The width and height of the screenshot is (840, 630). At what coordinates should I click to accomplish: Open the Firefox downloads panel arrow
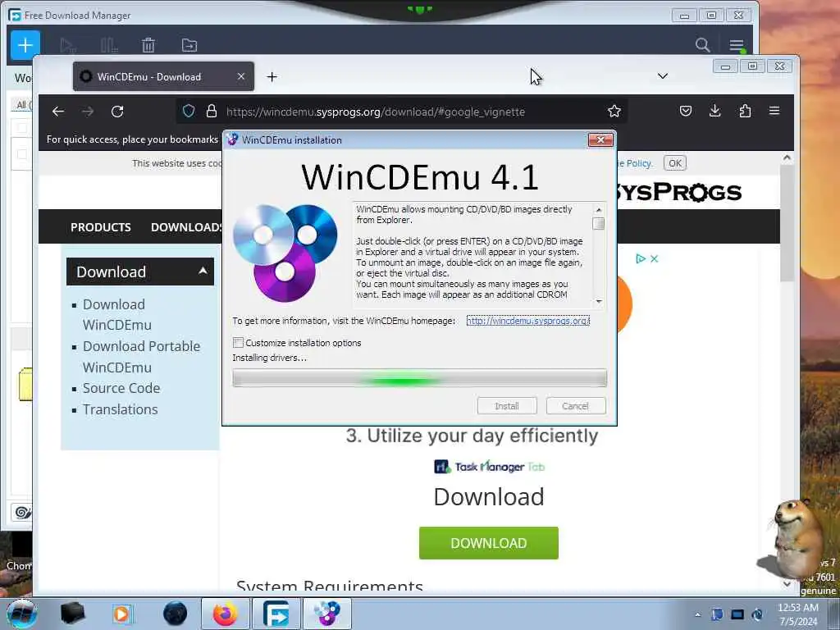point(714,111)
